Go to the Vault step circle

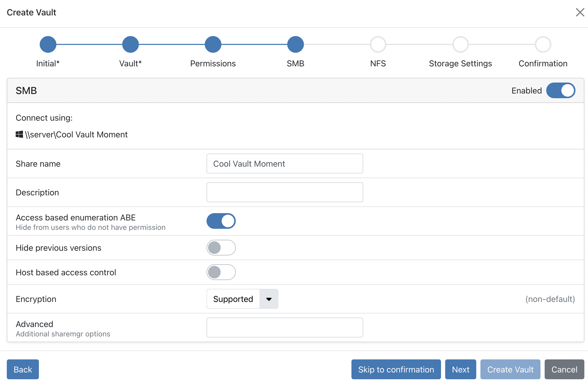[130, 44]
